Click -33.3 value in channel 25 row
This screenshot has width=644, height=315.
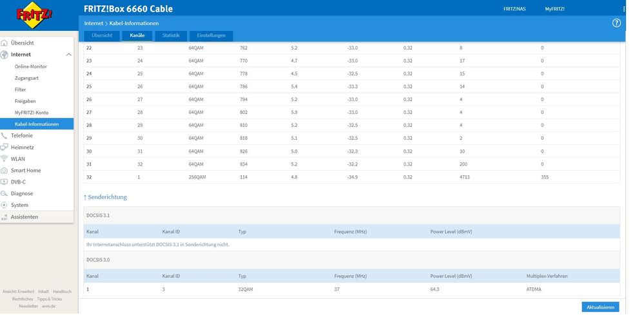point(353,86)
